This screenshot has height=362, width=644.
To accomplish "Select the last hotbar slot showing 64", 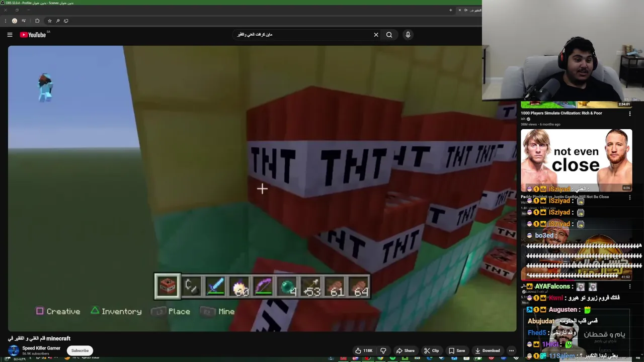I will click(x=359, y=287).
